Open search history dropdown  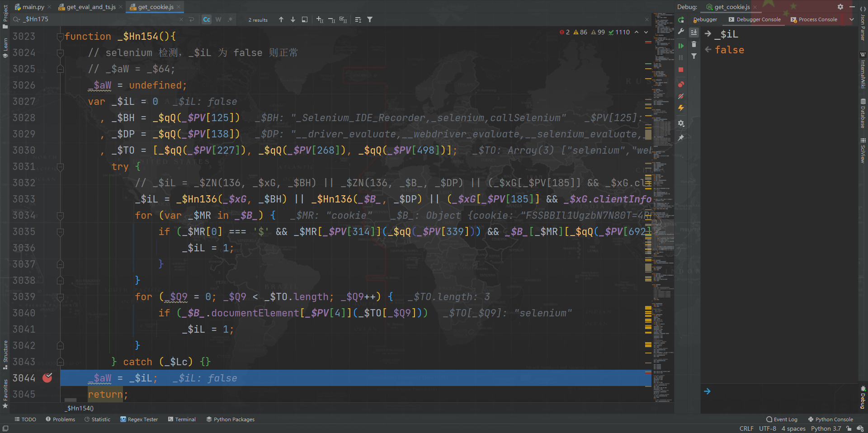pos(17,19)
